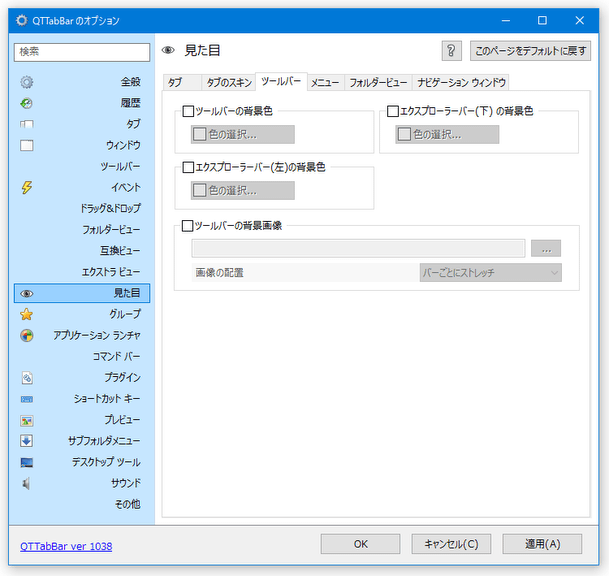Enable ツールバーの背景色 checkbox
The height and width of the screenshot is (576, 609).
(x=188, y=111)
